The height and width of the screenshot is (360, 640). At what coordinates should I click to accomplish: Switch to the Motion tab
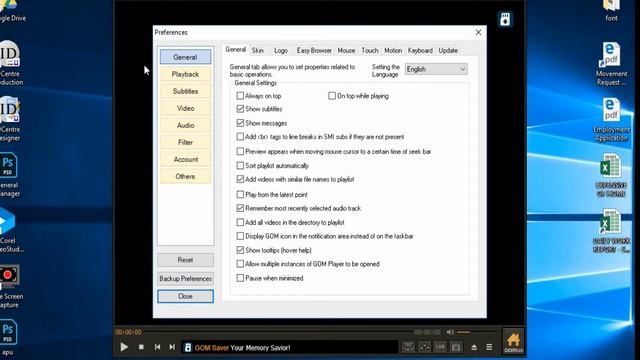pyautogui.click(x=393, y=51)
